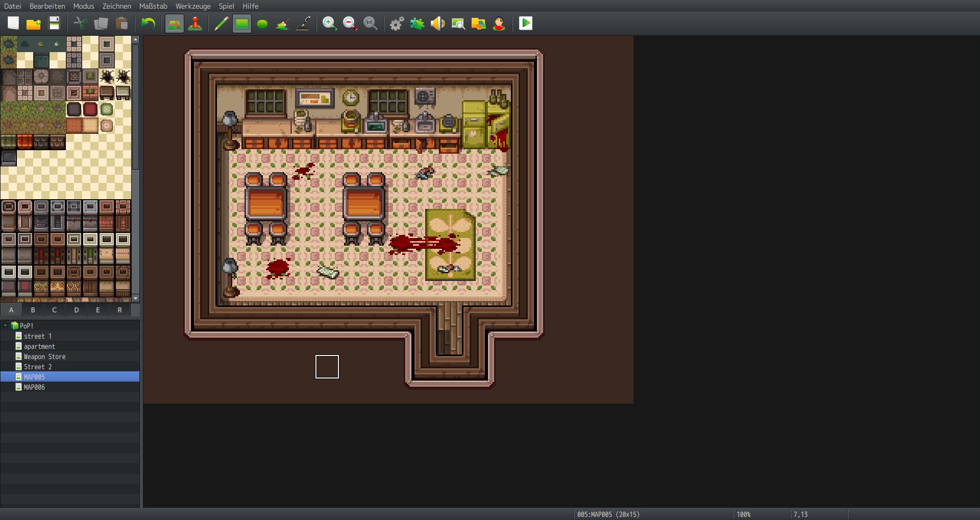Reset map zoom to 1:1
Screen dimensions: 980x520
371,23
